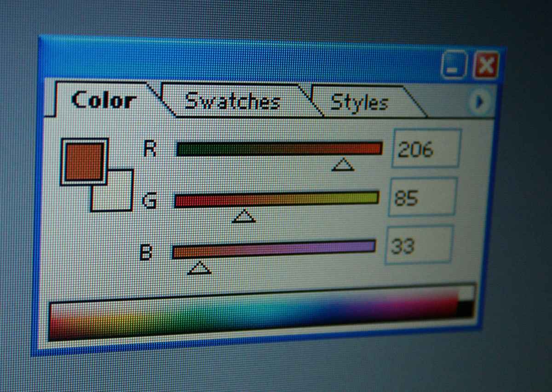This screenshot has height=392, width=552.
Task: Click the green channel gradient bar
Action: pyautogui.click(x=276, y=200)
